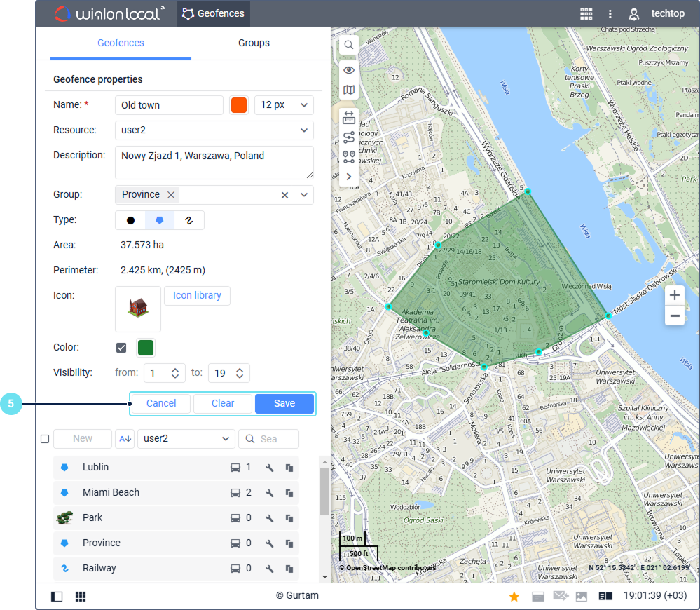Open the apps grid in top bar
The image size is (700, 610).
point(586,13)
